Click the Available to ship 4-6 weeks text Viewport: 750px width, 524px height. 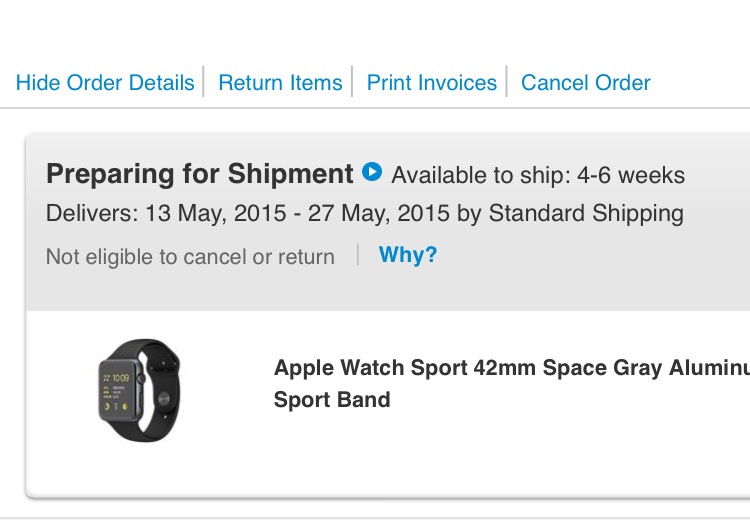coord(538,176)
